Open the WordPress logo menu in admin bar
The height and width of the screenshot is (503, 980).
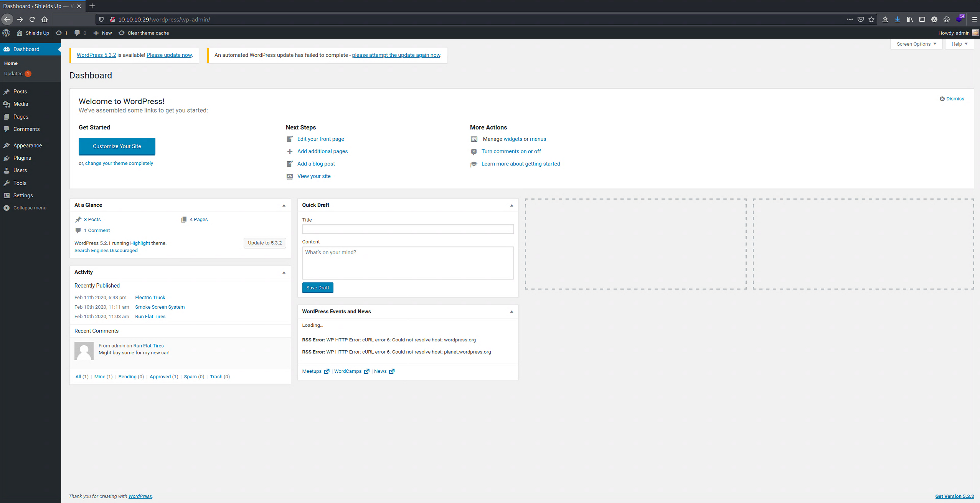(6, 33)
